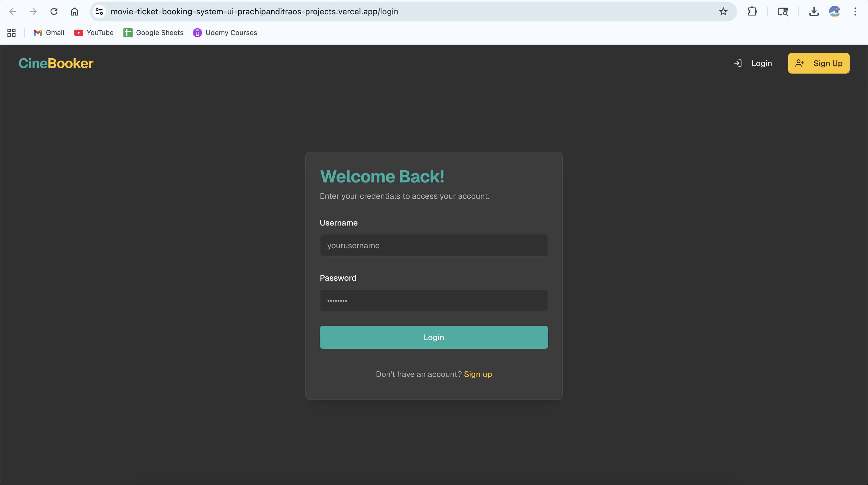Screen dimensions: 868x485
Task: Open the Chrome profile avatar
Action: (835, 11)
